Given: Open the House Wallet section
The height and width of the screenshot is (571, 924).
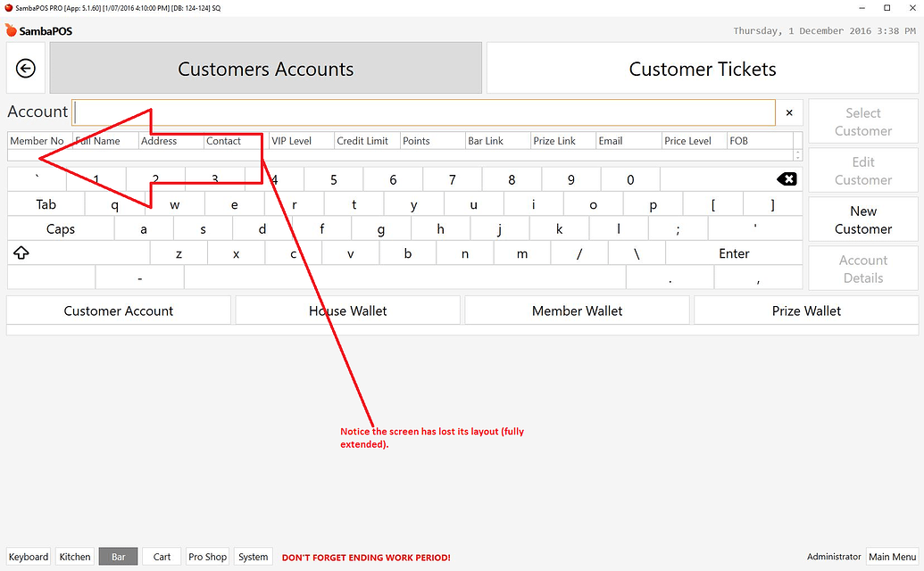Looking at the screenshot, I should tap(347, 310).
